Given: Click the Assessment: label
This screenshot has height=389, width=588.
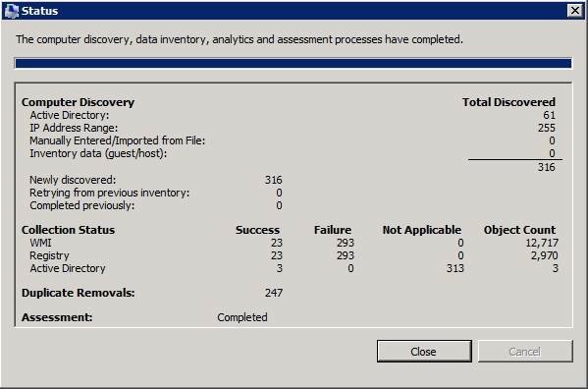Looking at the screenshot, I should click(x=57, y=317).
